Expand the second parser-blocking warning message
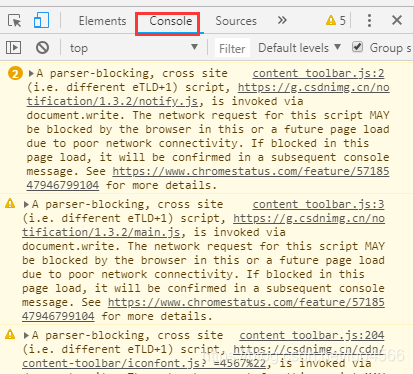The height and width of the screenshot is (374, 414). pyautogui.click(x=27, y=204)
